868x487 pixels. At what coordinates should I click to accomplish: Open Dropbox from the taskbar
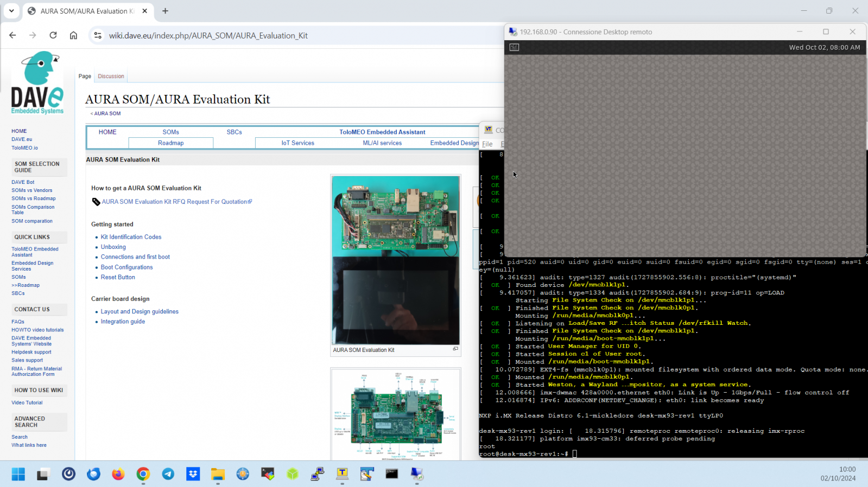click(x=193, y=474)
